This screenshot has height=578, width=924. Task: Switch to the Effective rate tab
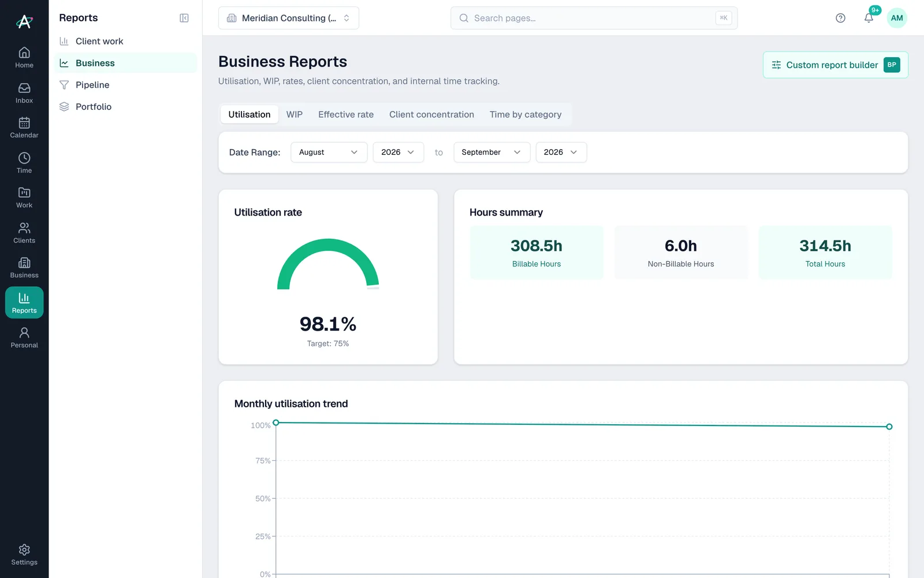click(x=346, y=114)
